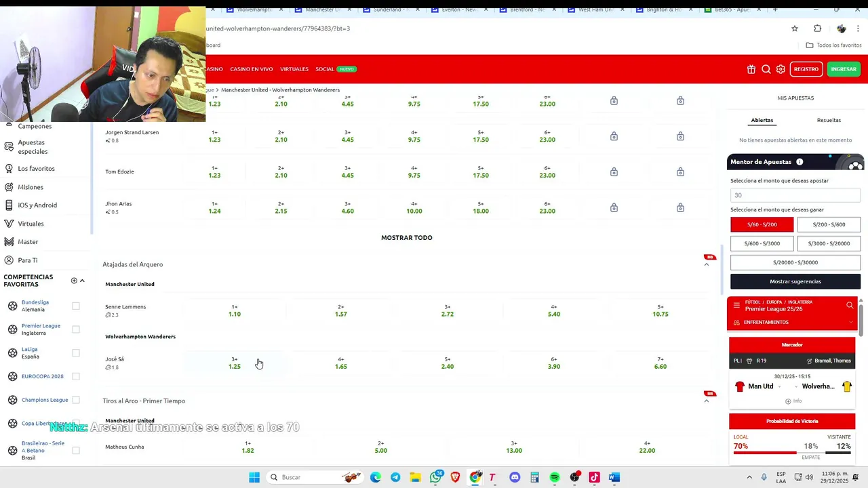Image resolution: width=868 pixels, height=488 pixels.
Task: Click the Master sidebar icon
Action: tap(9, 242)
